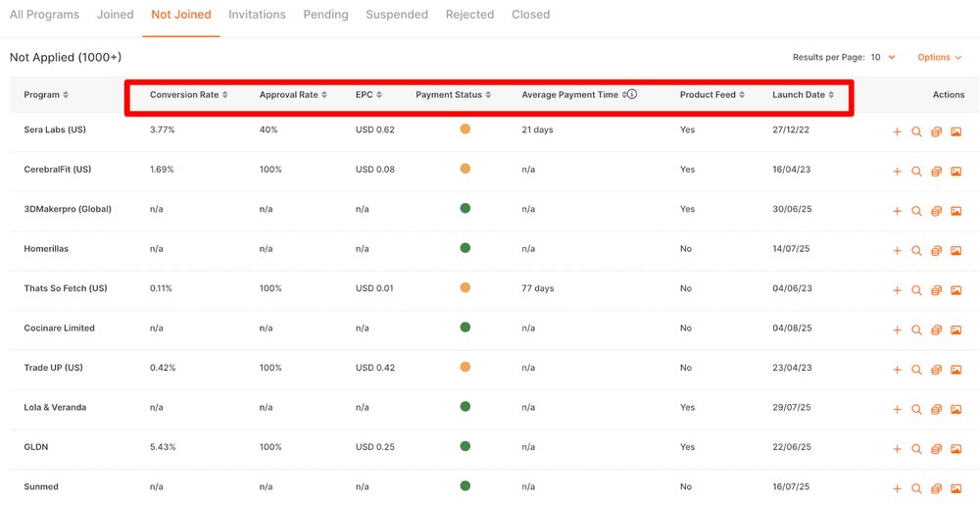Open the magnifier icon for Trade UP (US)
This screenshot has width=980, height=506.
tap(916, 370)
